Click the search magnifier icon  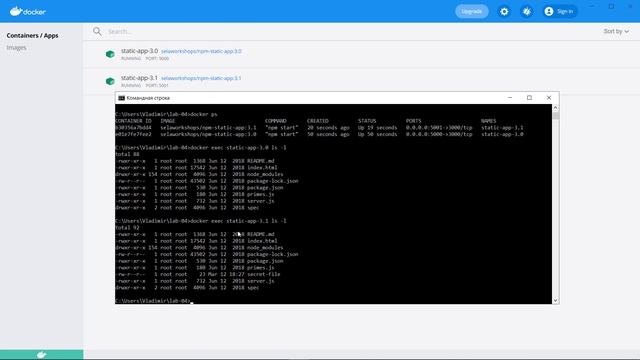pos(97,31)
